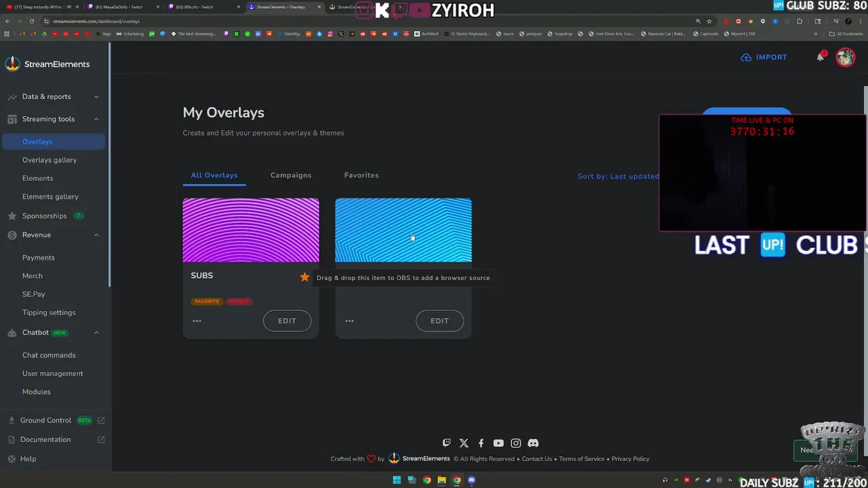The image size is (868, 488).
Task: Click the Revenue dollar icon
Action: click(12, 235)
